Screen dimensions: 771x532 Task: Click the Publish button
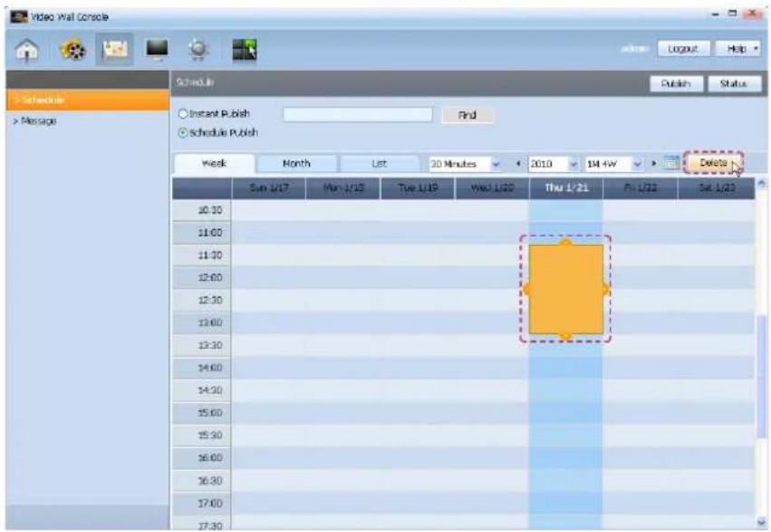(x=676, y=83)
